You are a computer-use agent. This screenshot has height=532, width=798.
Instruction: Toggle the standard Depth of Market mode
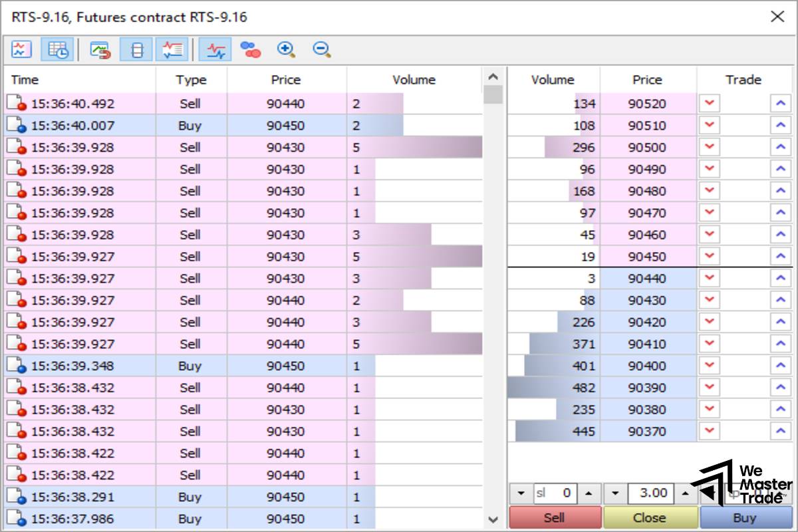(136, 49)
